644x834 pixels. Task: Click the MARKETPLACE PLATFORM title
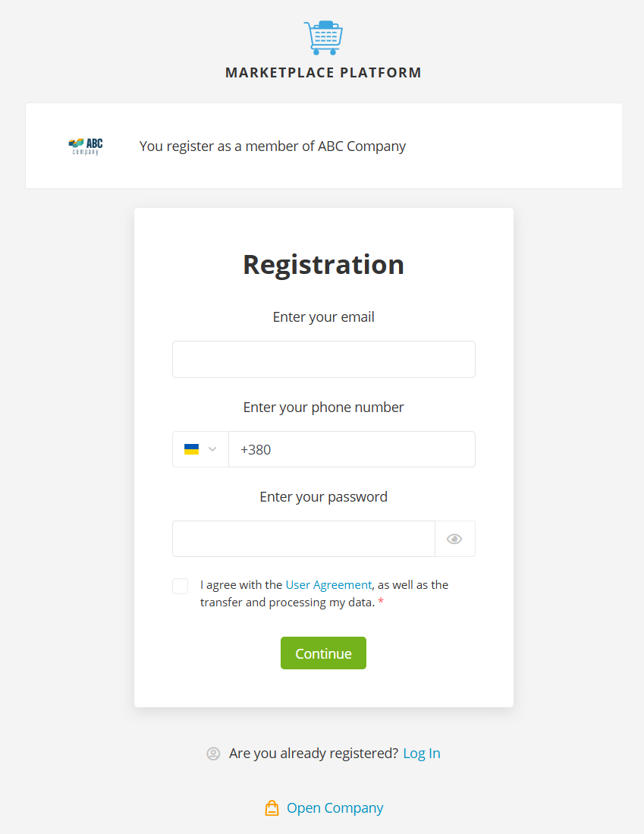[x=323, y=73]
